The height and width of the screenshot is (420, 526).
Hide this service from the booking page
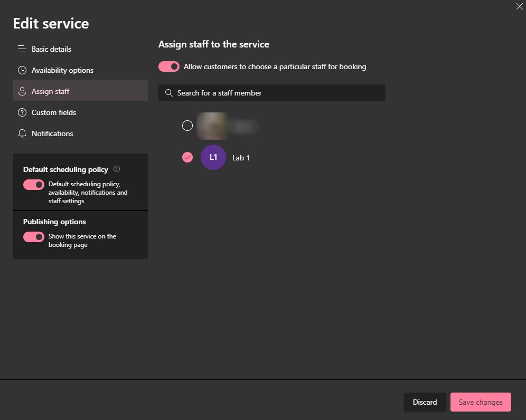tap(33, 237)
